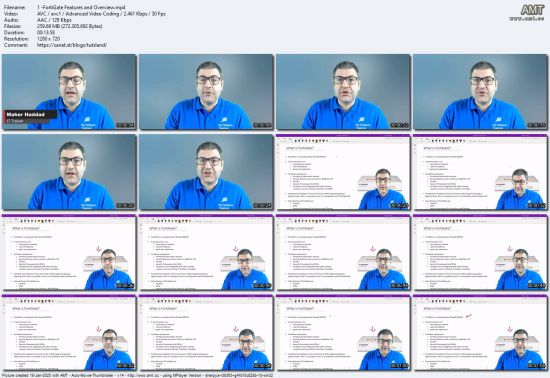Select the second thumbnail in the second row
Image resolution: width=550 pixels, height=378 pixels.
[x=206, y=172]
